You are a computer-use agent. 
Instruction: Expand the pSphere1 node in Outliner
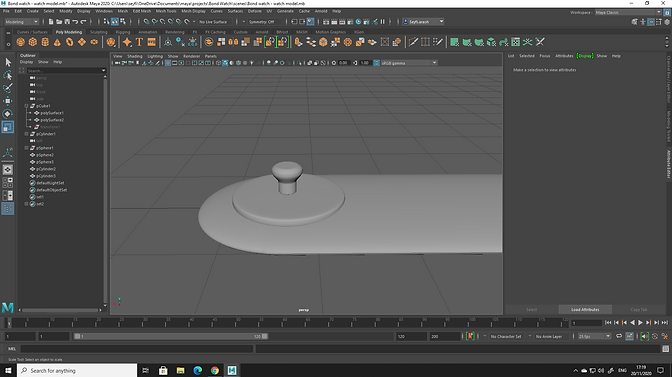point(26,148)
